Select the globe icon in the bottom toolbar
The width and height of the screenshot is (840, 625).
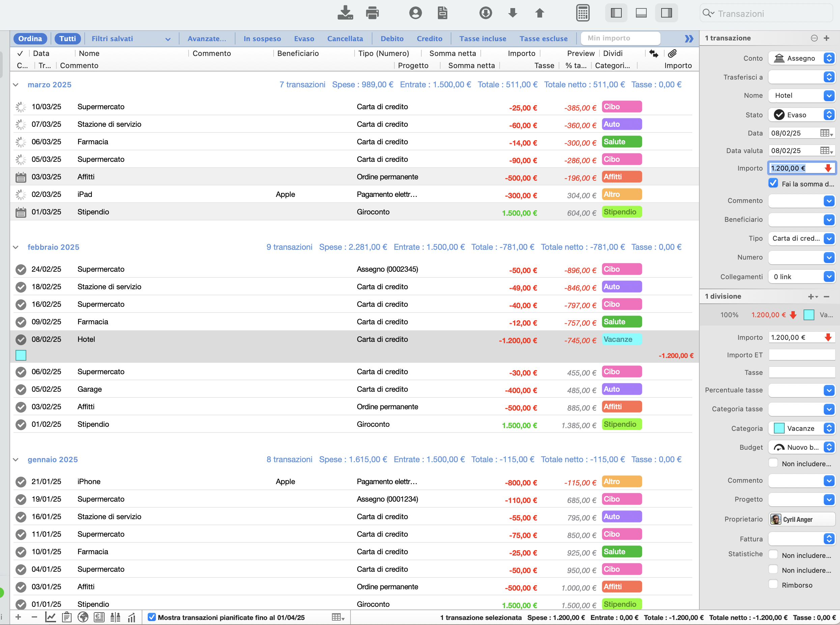[83, 617]
